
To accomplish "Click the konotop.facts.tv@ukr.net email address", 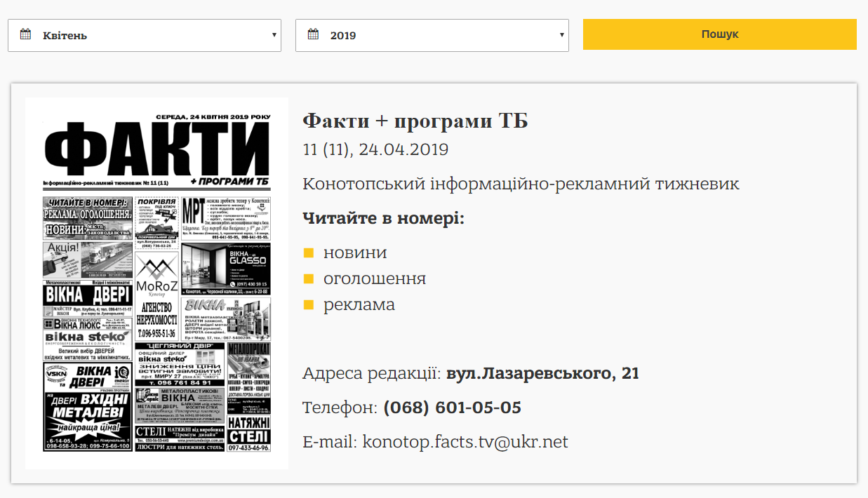I will pyautogui.click(x=465, y=442).
